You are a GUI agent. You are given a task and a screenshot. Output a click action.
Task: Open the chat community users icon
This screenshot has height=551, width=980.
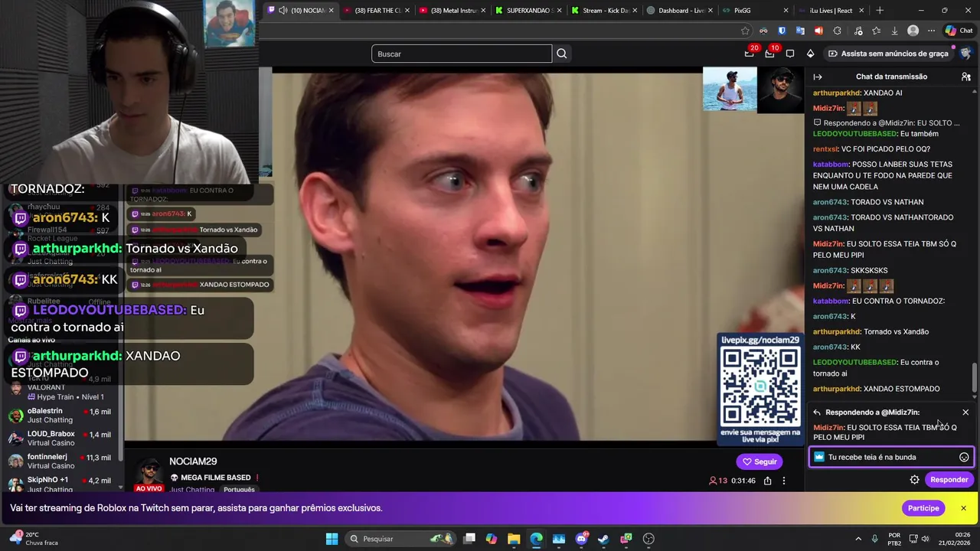point(966,77)
